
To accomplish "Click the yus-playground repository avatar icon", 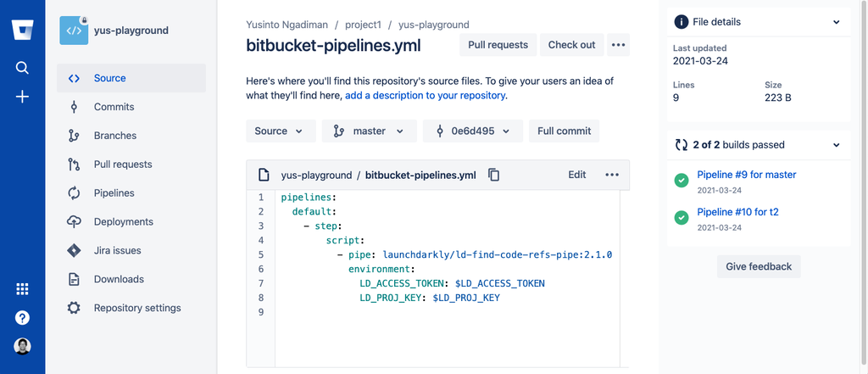I will 74,31.
